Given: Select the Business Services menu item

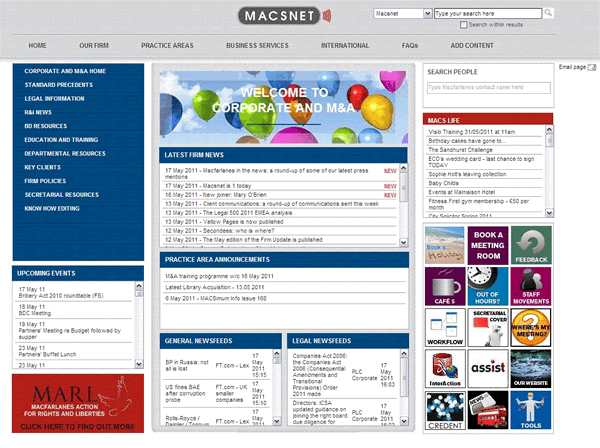Looking at the screenshot, I should (x=257, y=46).
